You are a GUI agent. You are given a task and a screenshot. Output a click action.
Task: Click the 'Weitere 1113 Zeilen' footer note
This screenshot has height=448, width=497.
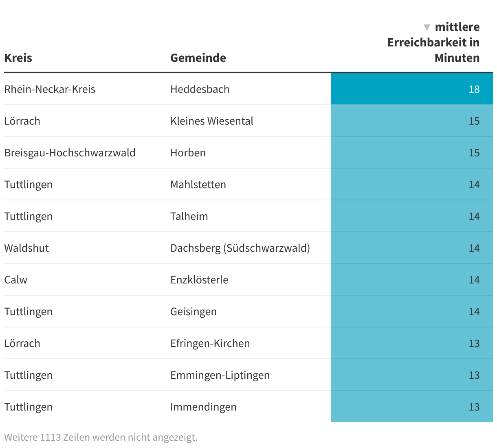[101, 437]
